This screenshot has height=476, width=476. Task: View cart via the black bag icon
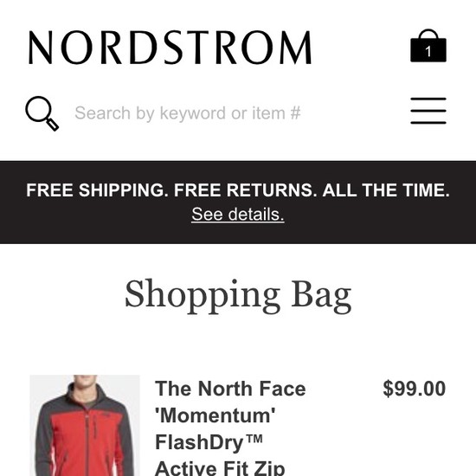pos(428,46)
